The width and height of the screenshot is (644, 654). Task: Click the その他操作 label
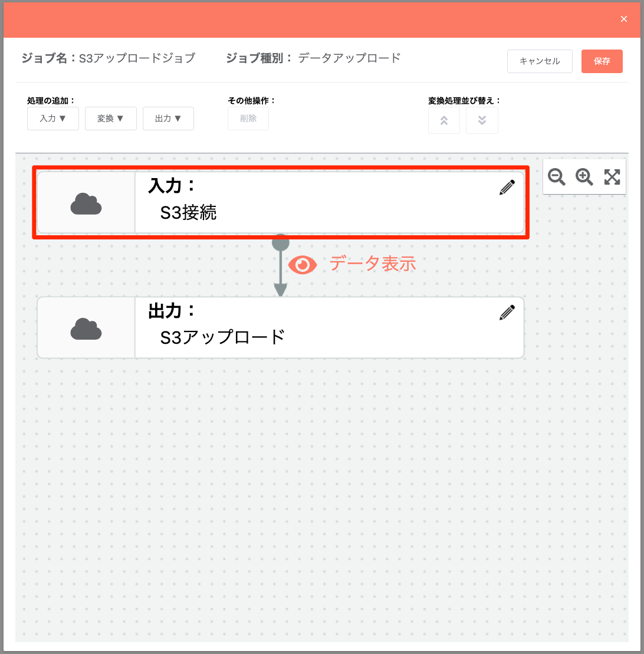click(251, 100)
